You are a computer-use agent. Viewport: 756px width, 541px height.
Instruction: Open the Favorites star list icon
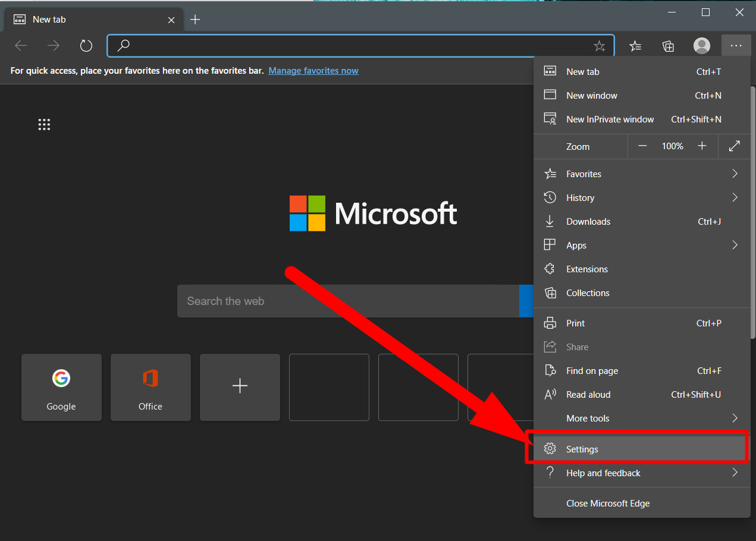(635, 46)
